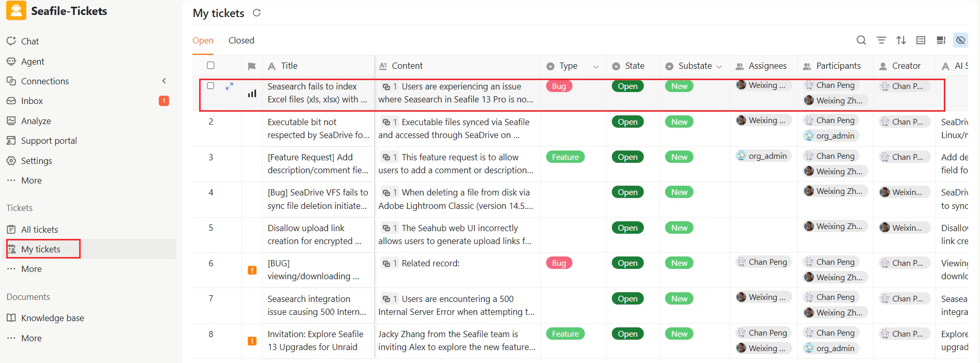
Task: Click Open state badge on row 2
Action: pyautogui.click(x=627, y=122)
